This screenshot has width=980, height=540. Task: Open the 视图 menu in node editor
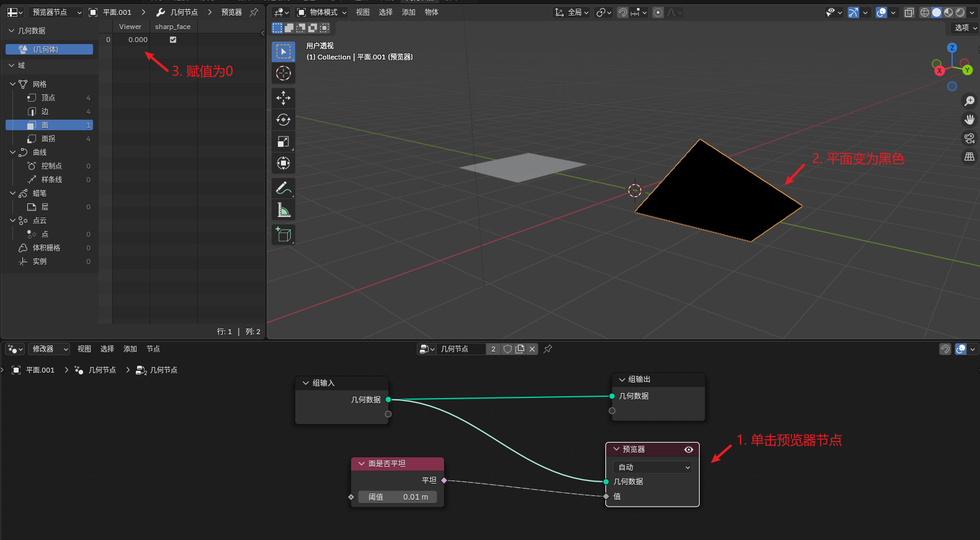[x=84, y=349]
